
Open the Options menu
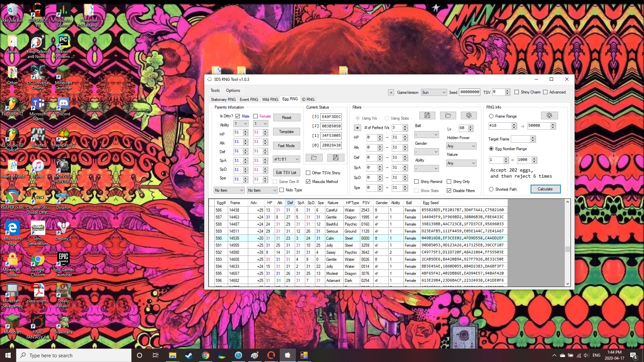tap(233, 90)
